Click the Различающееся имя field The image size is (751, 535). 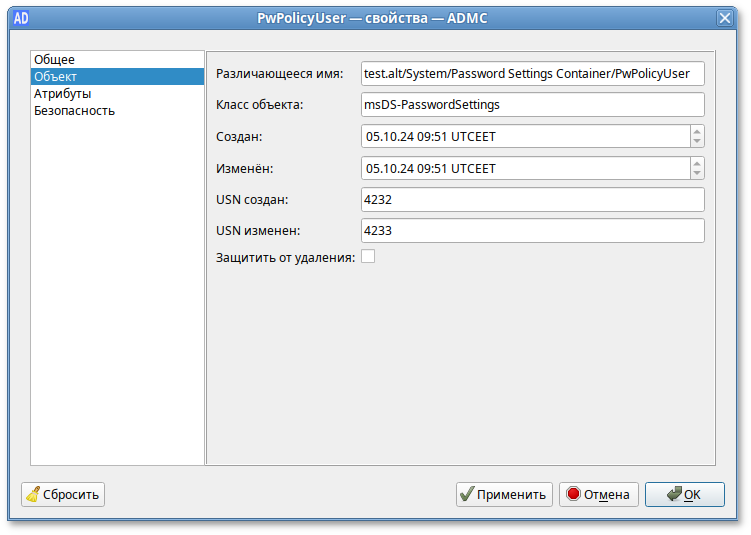(x=532, y=74)
